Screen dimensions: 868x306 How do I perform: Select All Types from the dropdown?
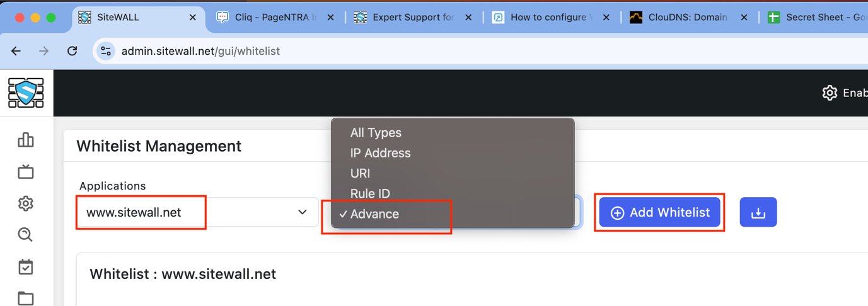(x=376, y=133)
